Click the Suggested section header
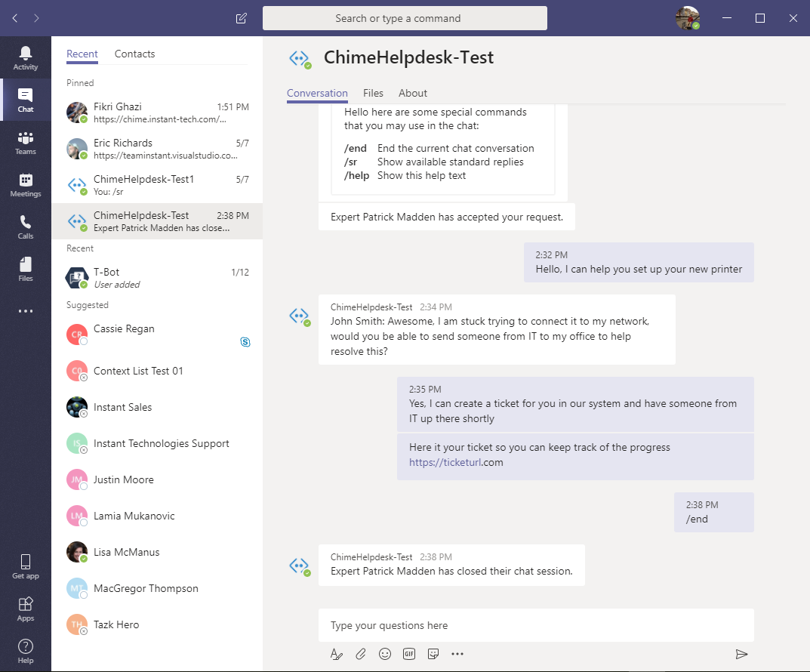The width and height of the screenshot is (810, 672). pyautogui.click(x=88, y=305)
